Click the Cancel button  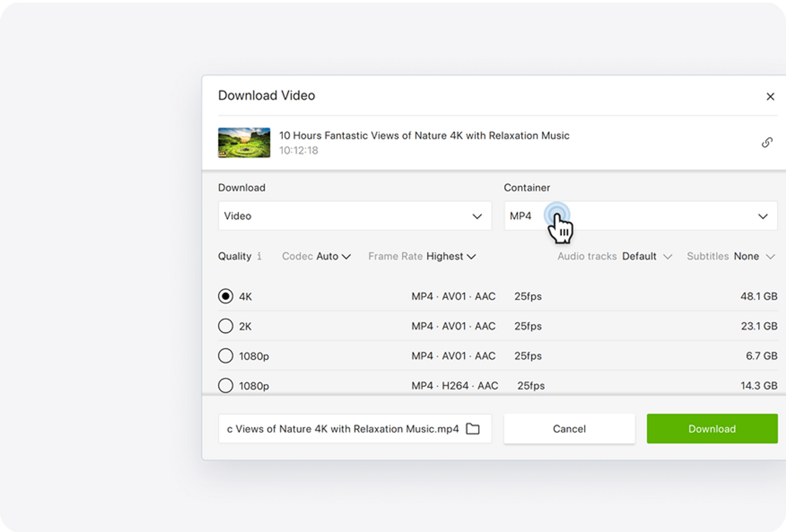tap(569, 428)
